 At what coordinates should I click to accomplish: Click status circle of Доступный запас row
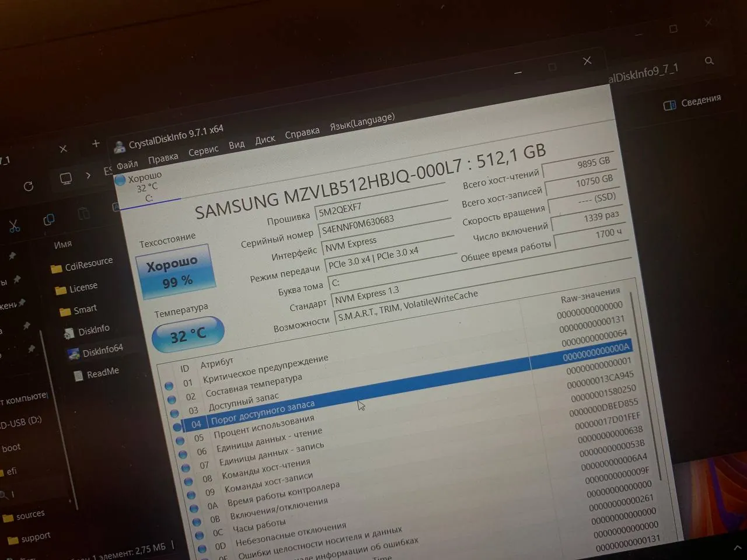click(x=174, y=413)
